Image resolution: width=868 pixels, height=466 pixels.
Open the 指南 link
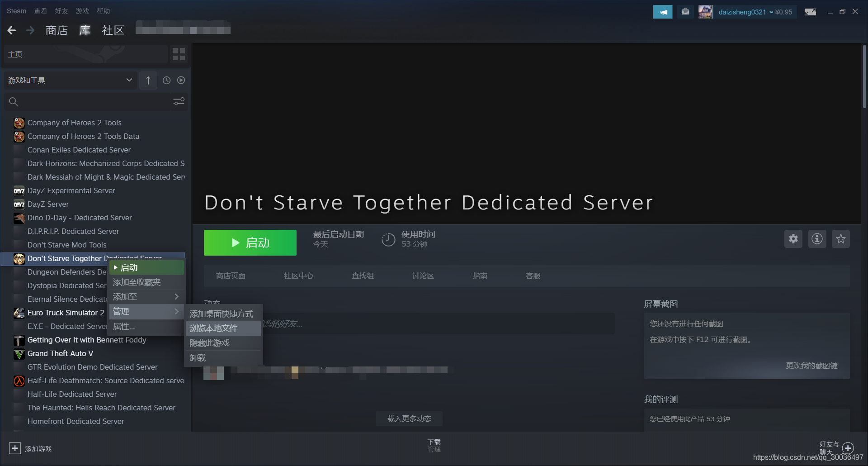(480, 276)
